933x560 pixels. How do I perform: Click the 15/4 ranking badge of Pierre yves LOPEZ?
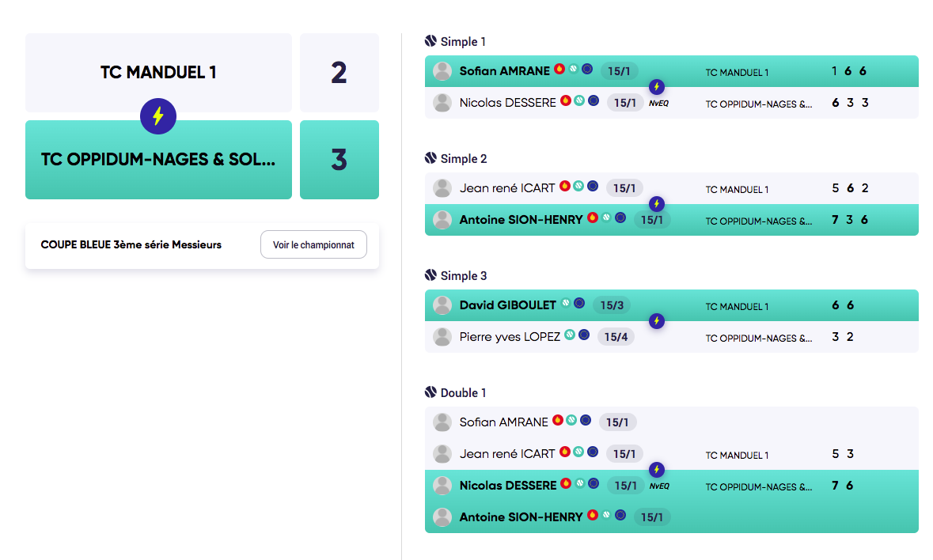[616, 337]
